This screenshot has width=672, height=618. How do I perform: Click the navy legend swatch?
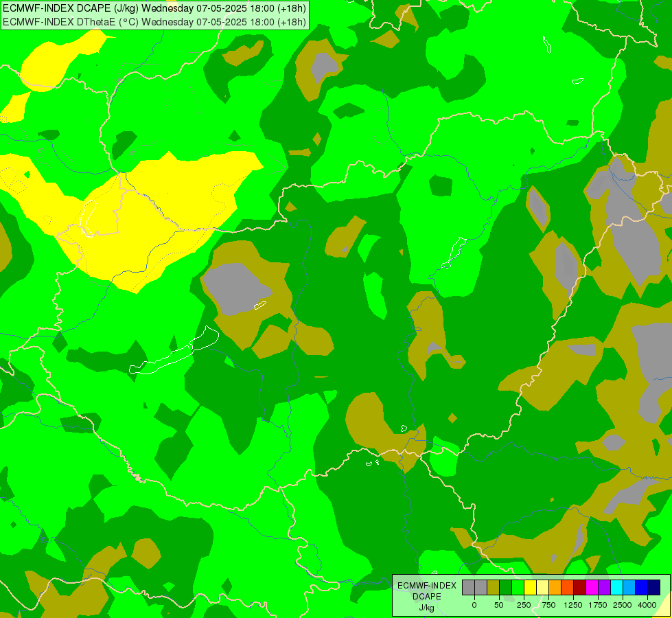pyautogui.click(x=654, y=588)
